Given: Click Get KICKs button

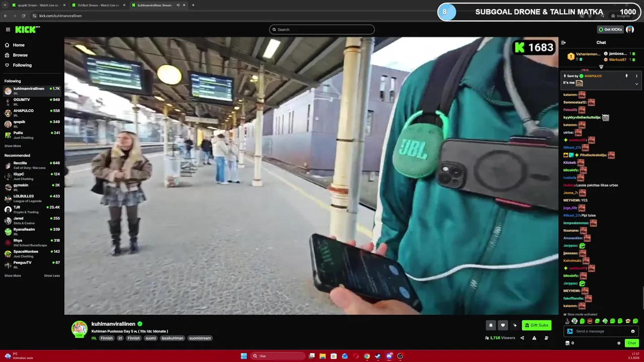Looking at the screenshot, I should [x=610, y=30].
